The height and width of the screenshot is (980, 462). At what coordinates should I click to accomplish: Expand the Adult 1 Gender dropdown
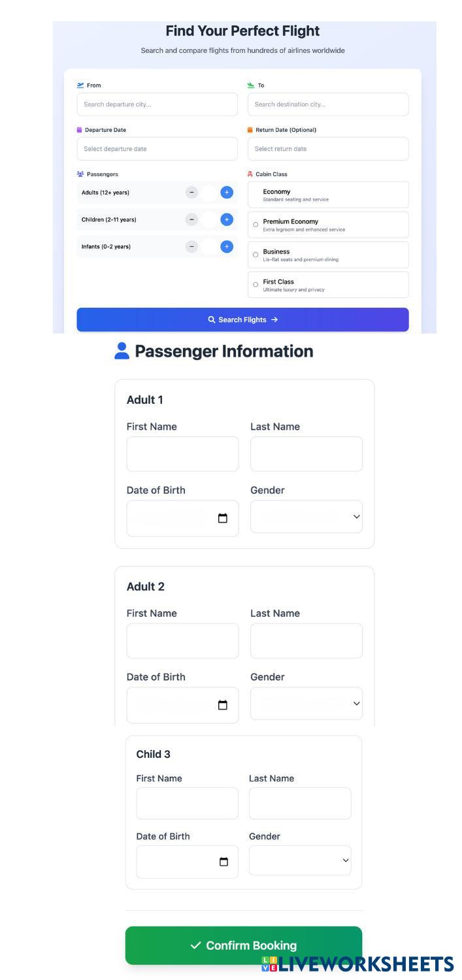(306, 517)
